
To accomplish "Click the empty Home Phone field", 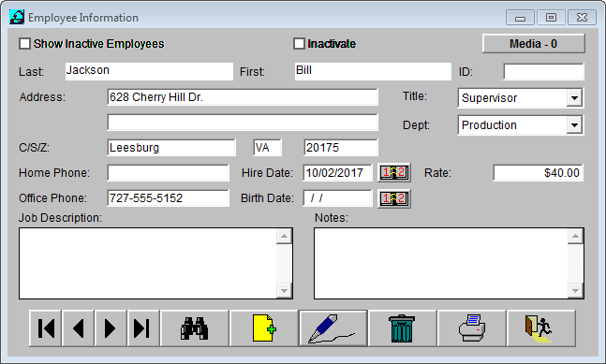I will [168, 172].
